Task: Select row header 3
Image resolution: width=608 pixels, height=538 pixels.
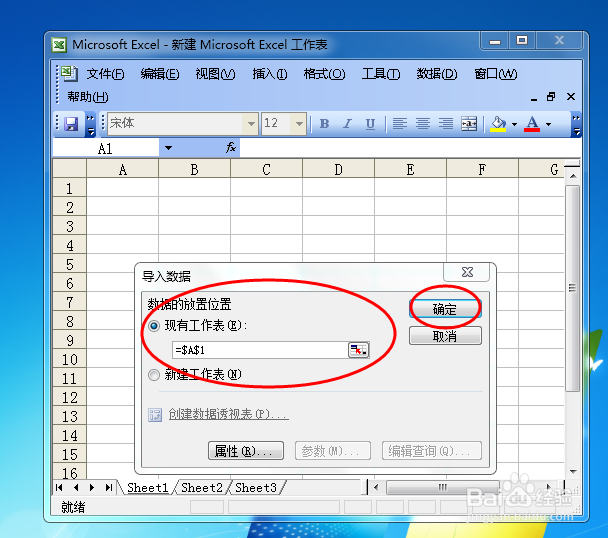Action: 70,226
